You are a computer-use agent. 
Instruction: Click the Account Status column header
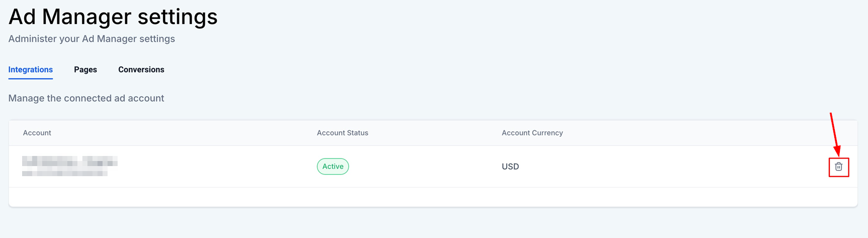pyautogui.click(x=342, y=133)
